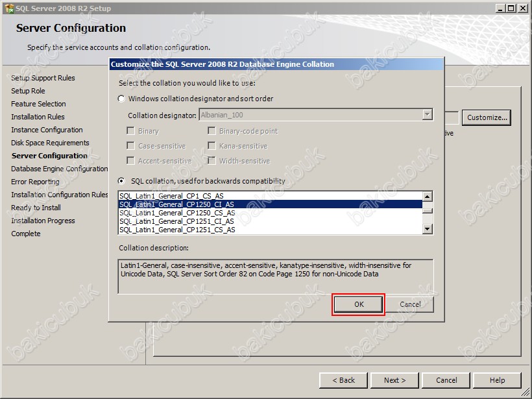Screen dimensions: 532x399
Task: Click Instance Configuration step
Action: click(x=47, y=130)
